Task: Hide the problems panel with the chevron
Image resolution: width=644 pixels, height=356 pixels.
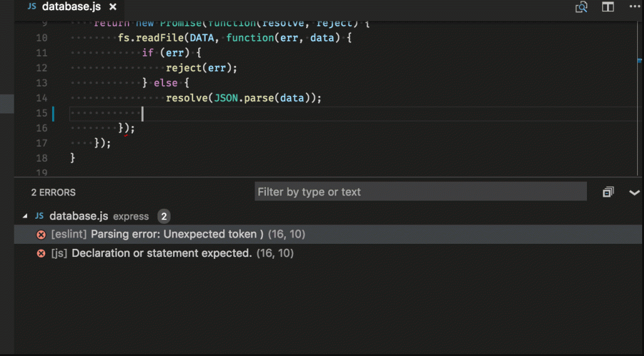Action: 634,192
